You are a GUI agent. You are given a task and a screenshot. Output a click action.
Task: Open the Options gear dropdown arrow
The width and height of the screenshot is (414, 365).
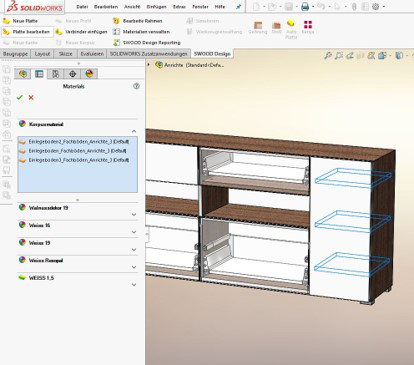coord(383,7)
